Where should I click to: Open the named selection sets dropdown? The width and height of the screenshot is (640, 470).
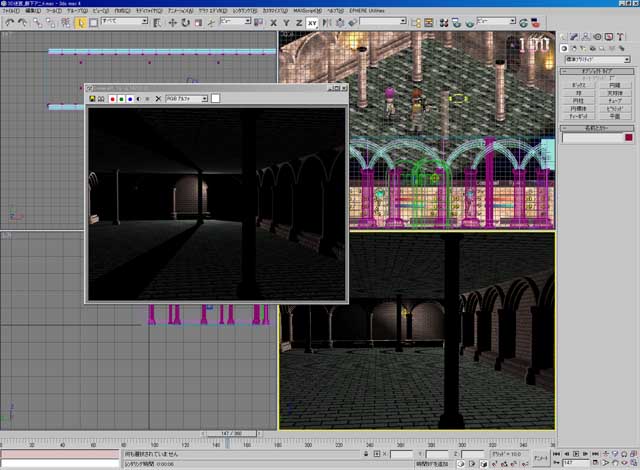[383, 21]
